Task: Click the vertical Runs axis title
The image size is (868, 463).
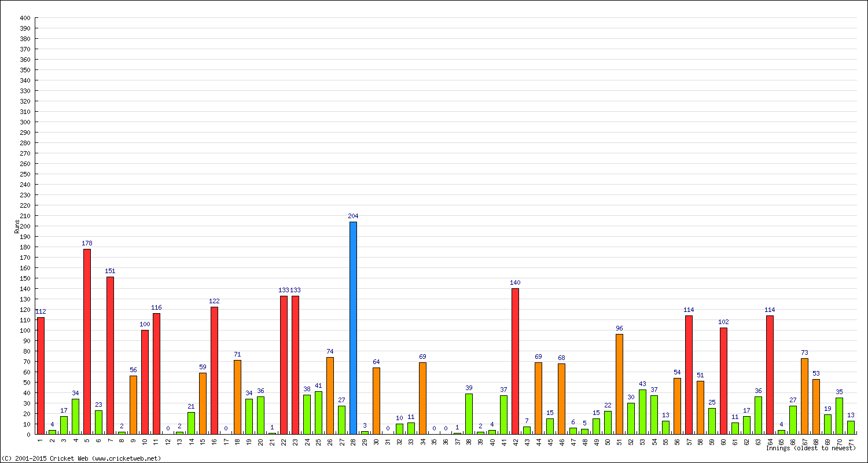Action: (x=17, y=226)
